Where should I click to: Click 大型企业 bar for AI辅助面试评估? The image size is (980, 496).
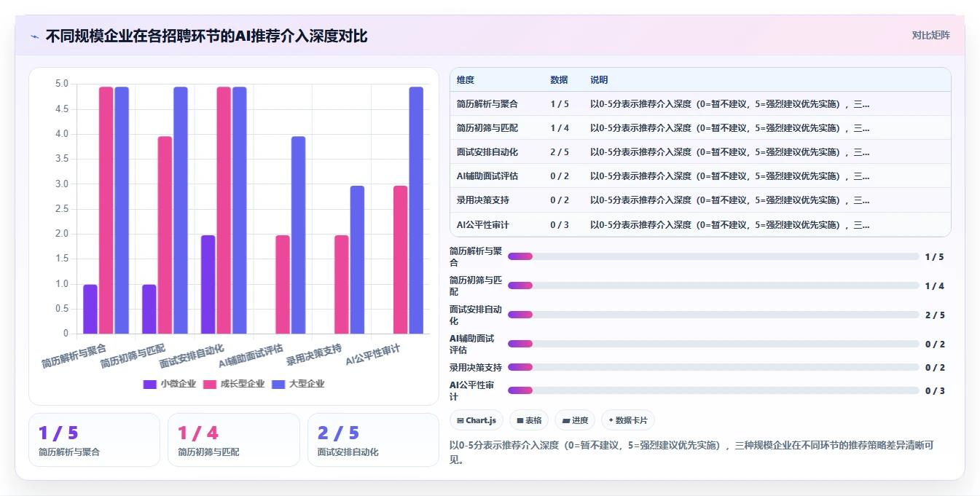click(x=298, y=235)
